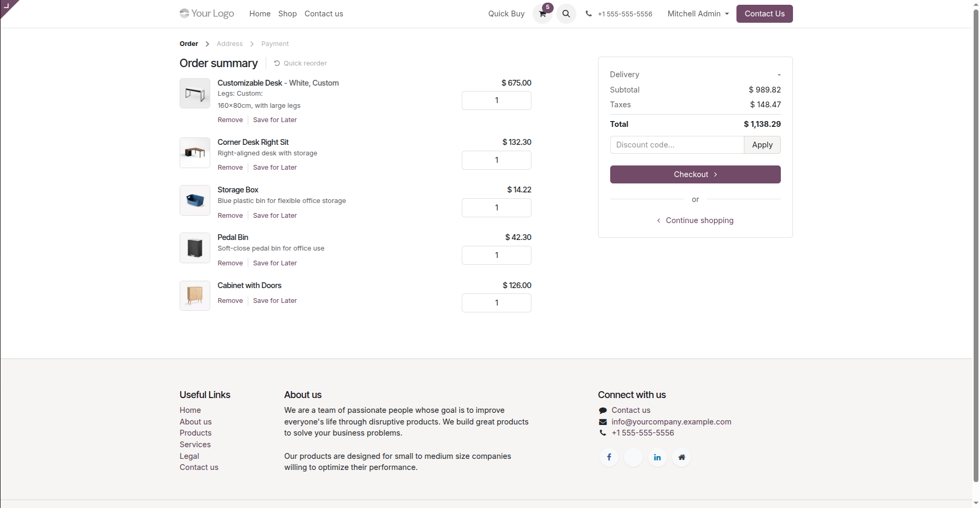Click the envelope icon in footer
Screen dimensions: 980x508
(x=603, y=422)
